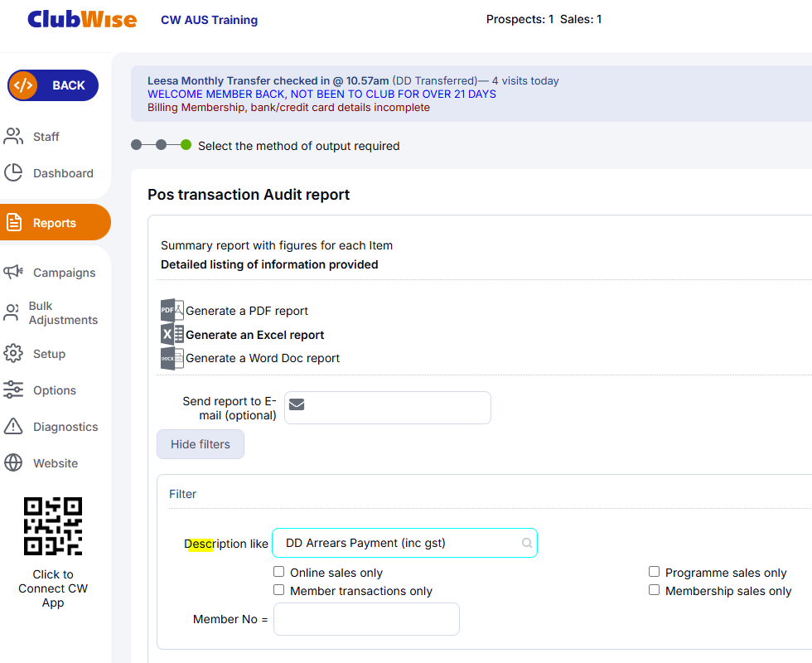Click the search magnifier in Description field

coord(527,543)
